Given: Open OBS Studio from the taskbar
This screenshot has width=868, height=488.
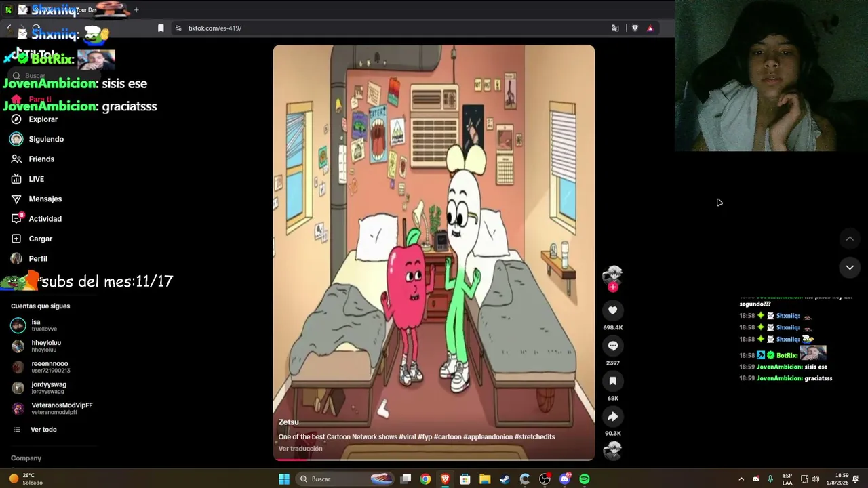Looking at the screenshot, I should 545,479.
